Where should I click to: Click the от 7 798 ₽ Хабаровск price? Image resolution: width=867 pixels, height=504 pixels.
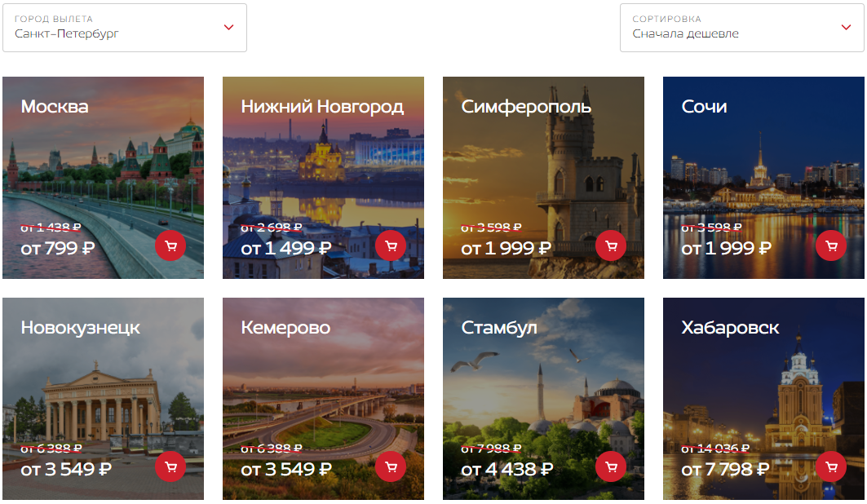[x=725, y=469]
